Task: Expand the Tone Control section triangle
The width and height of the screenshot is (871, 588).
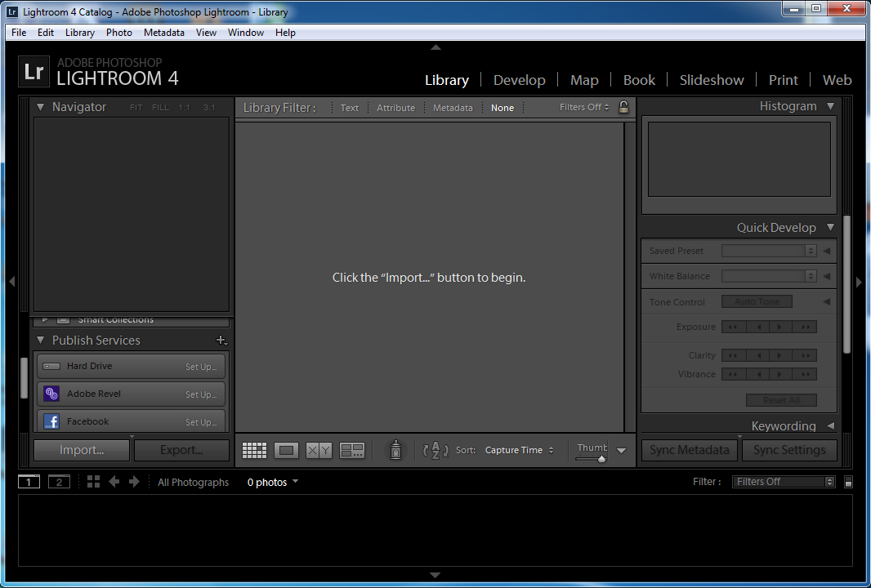Action: pos(827,301)
